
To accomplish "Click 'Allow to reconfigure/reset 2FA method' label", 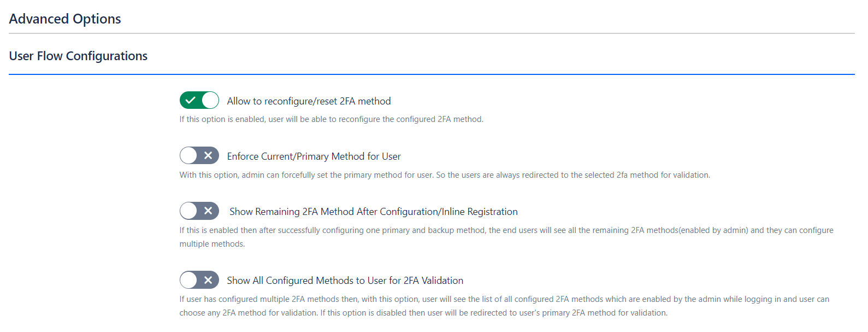I will (x=309, y=101).
